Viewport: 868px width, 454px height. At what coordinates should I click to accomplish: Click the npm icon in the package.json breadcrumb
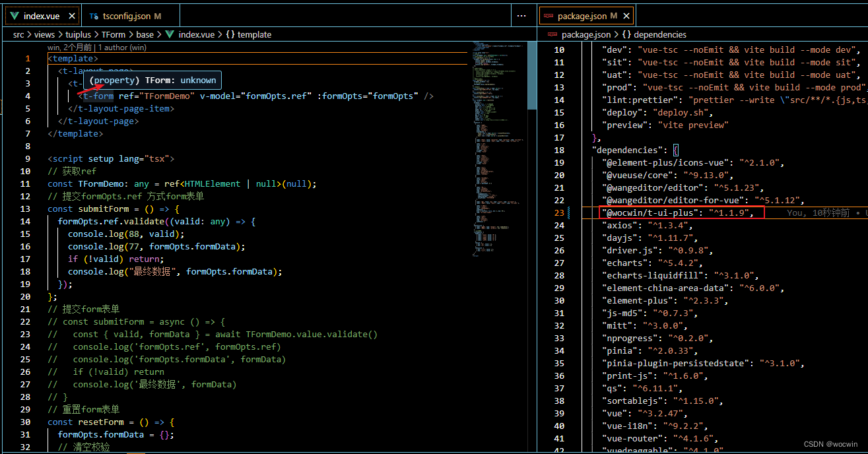(552, 34)
